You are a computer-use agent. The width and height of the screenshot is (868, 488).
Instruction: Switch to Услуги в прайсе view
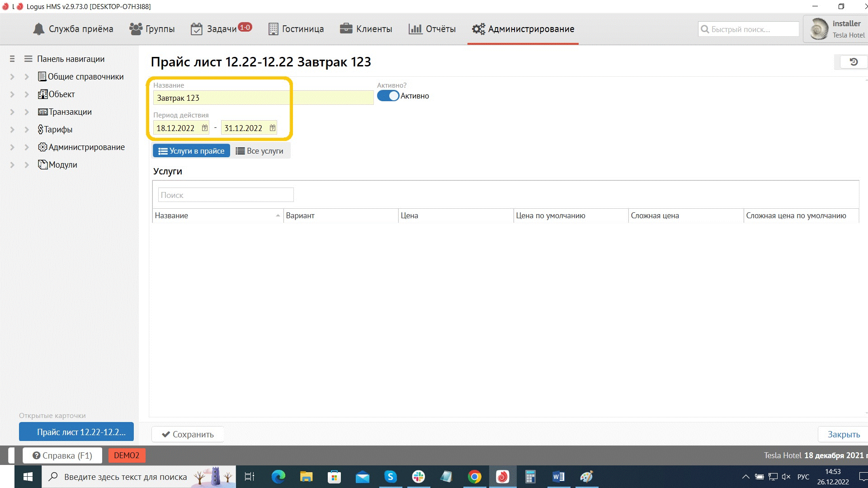pyautogui.click(x=191, y=151)
